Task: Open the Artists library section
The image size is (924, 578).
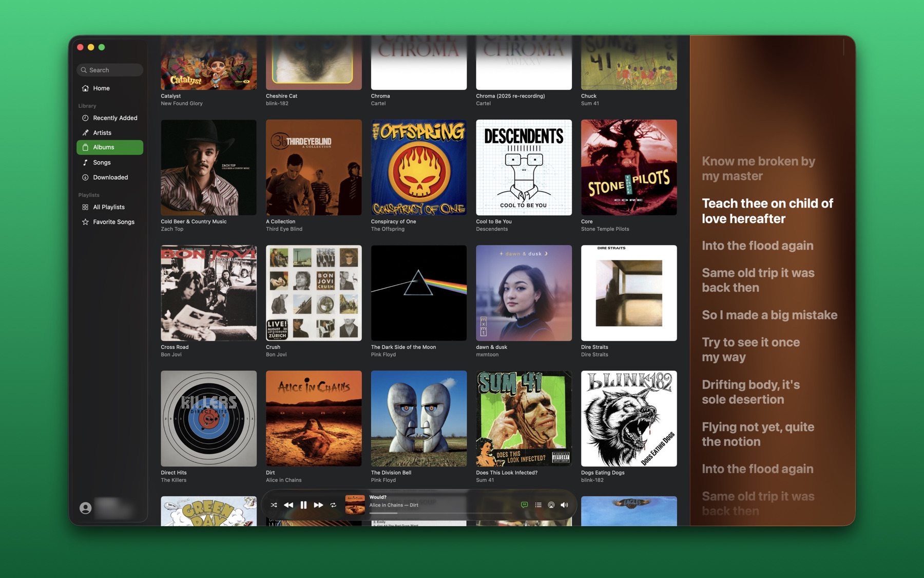Action: coord(110,133)
